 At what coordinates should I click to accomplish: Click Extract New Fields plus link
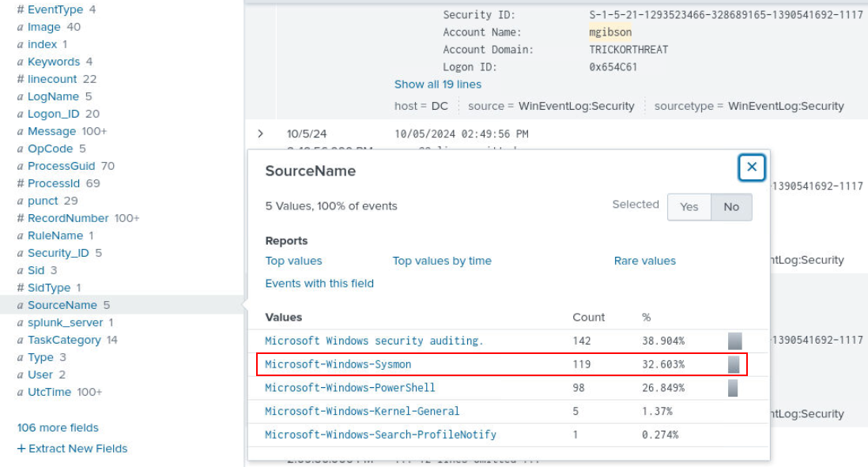(x=72, y=449)
